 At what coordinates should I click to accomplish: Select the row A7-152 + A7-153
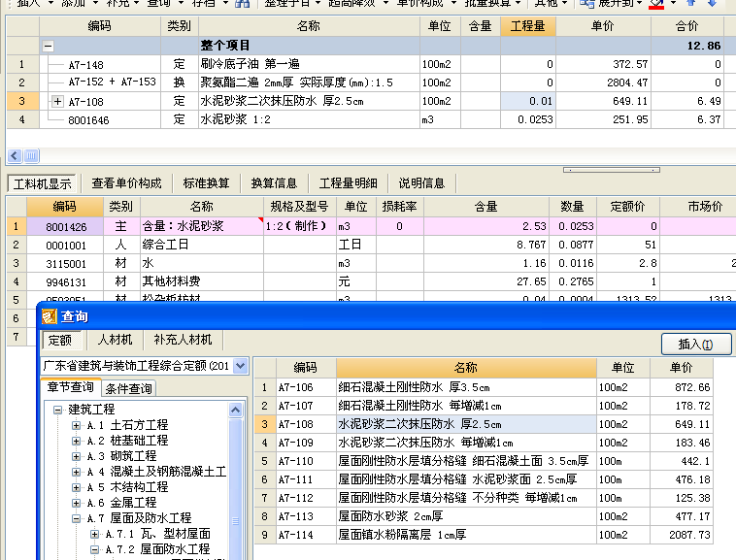pos(371,82)
